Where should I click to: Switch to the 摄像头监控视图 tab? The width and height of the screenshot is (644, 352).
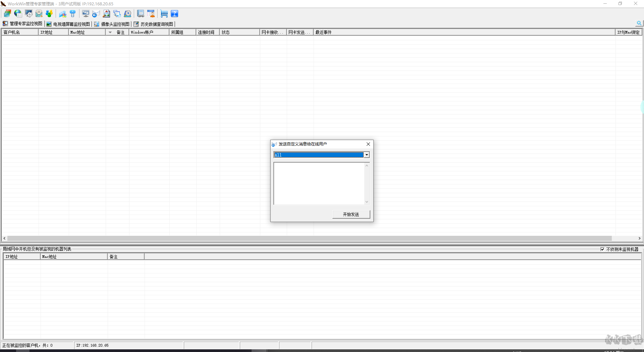(113, 24)
